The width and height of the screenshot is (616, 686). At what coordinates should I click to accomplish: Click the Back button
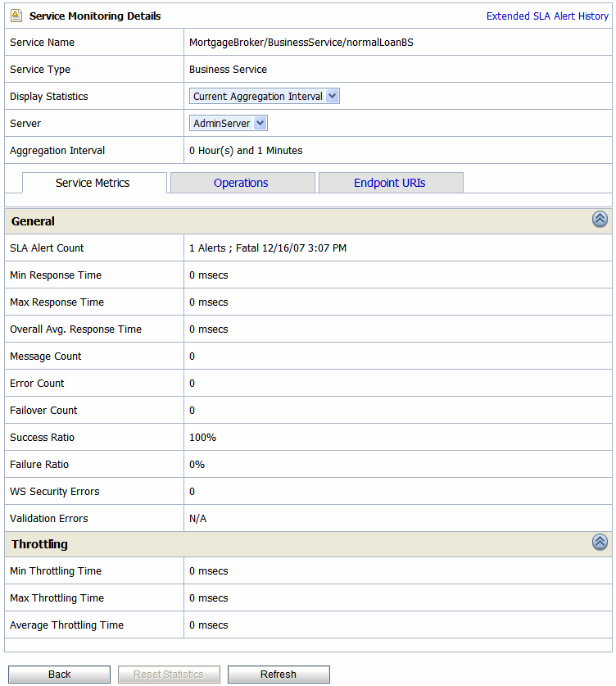coord(60,675)
